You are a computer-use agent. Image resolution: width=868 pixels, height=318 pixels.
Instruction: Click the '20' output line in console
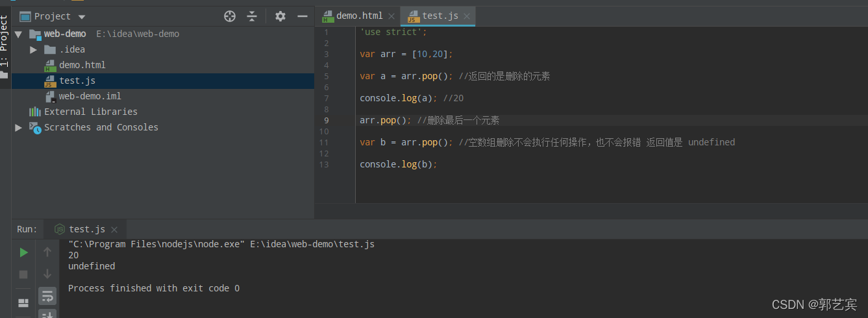pos(73,255)
